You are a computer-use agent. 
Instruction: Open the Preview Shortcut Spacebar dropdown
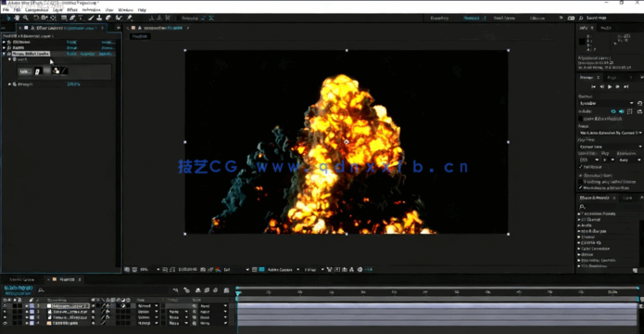click(607, 103)
